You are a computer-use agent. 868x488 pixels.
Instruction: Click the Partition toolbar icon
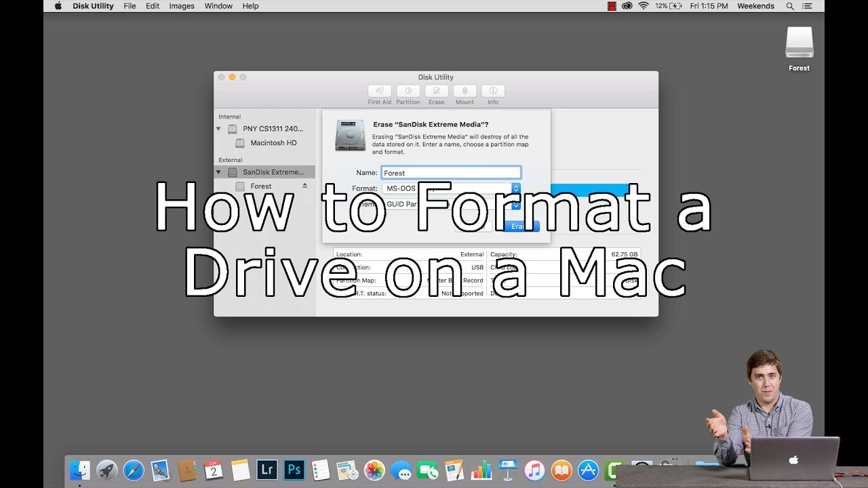tap(408, 91)
